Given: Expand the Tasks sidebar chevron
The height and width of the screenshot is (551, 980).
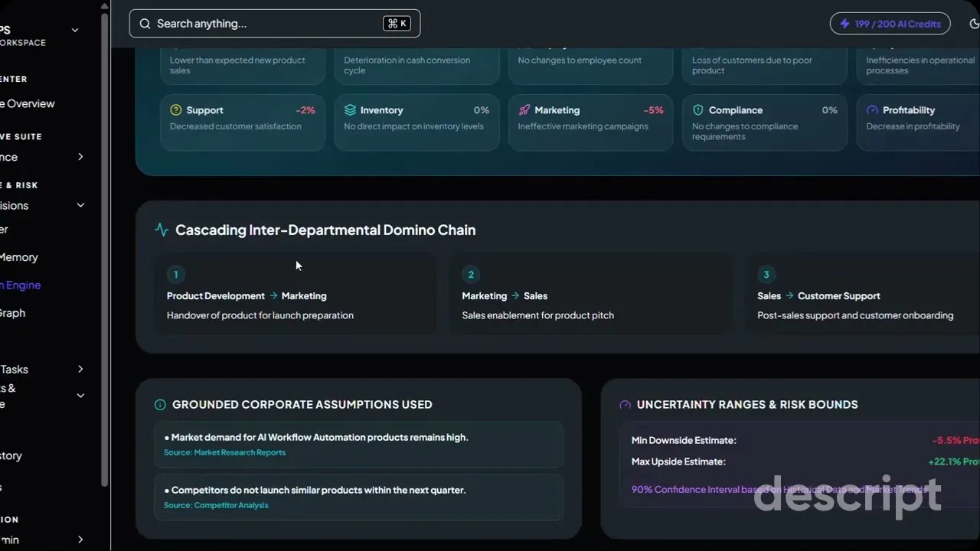Looking at the screenshot, I should pos(80,369).
